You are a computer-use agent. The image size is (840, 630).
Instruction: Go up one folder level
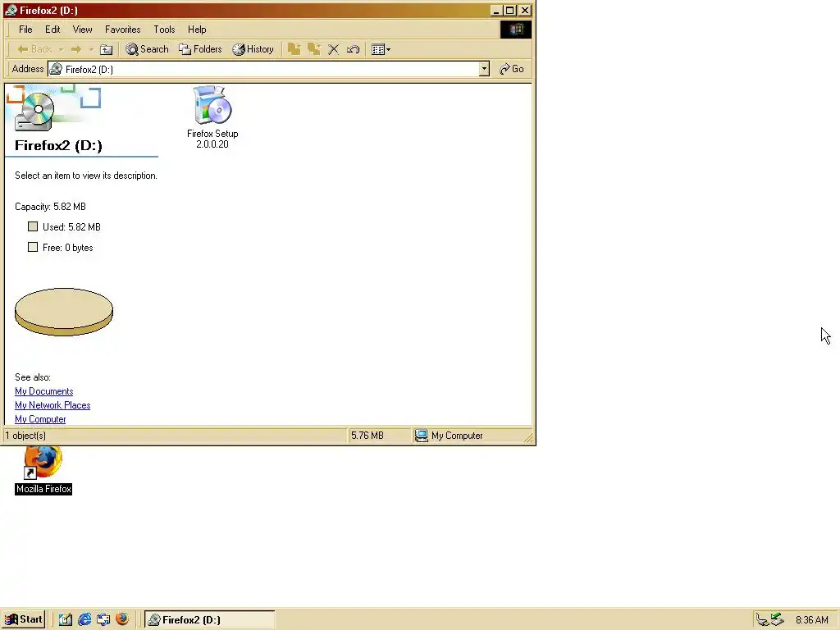click(107, 49)
